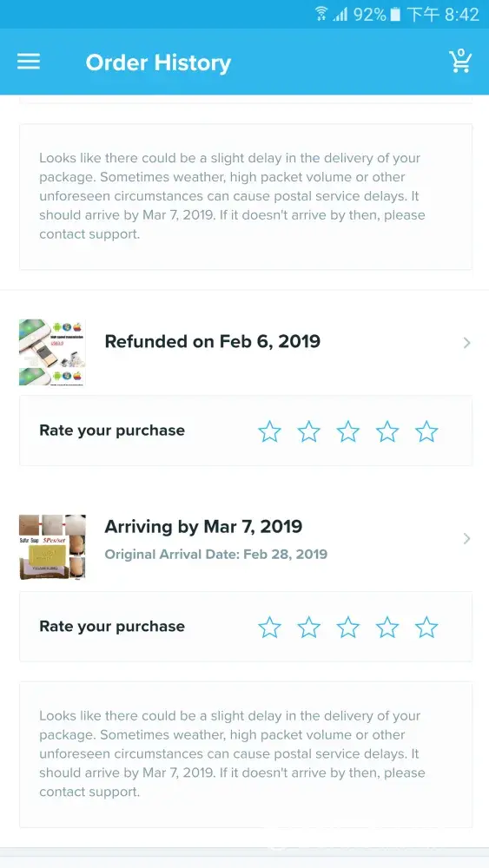Screen dimensions: 489x868
Task: Give refunded order three stars
Action: point(348,431)
